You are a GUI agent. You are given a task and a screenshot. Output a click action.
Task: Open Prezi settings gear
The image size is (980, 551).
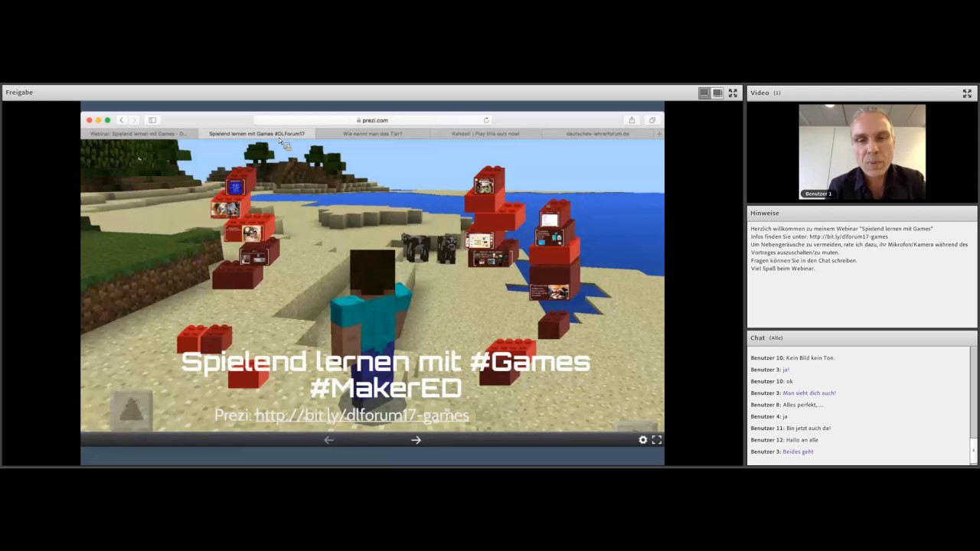[x=643, y=440]
